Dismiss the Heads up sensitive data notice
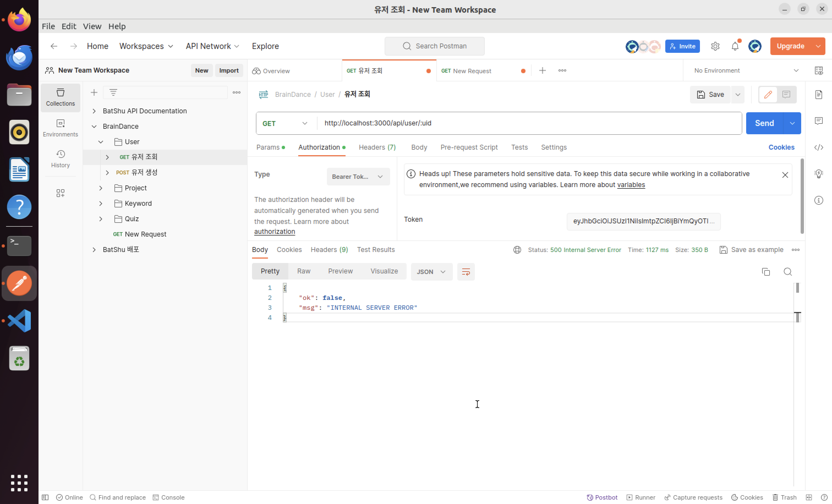 pyautogui.click(x=785, y=175)
